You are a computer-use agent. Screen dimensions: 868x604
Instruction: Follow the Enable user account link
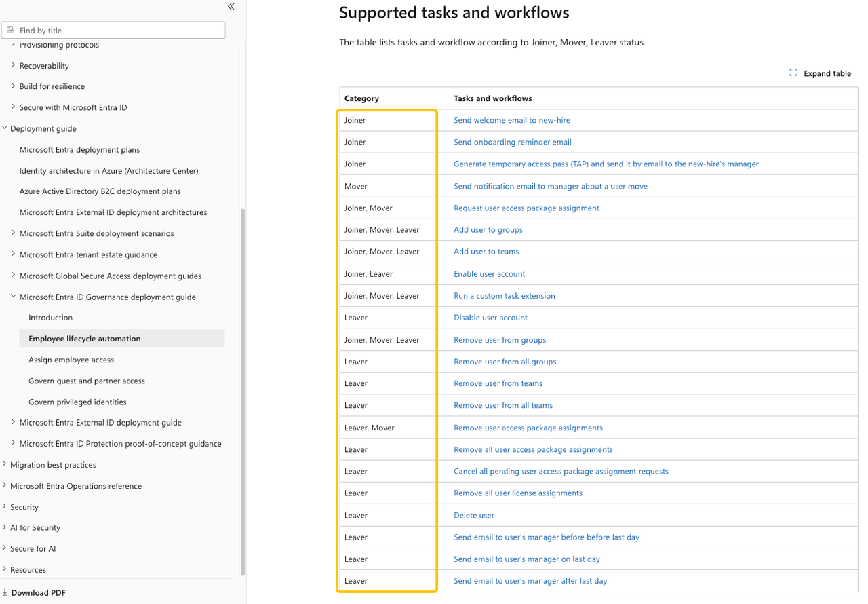(490, 273)
